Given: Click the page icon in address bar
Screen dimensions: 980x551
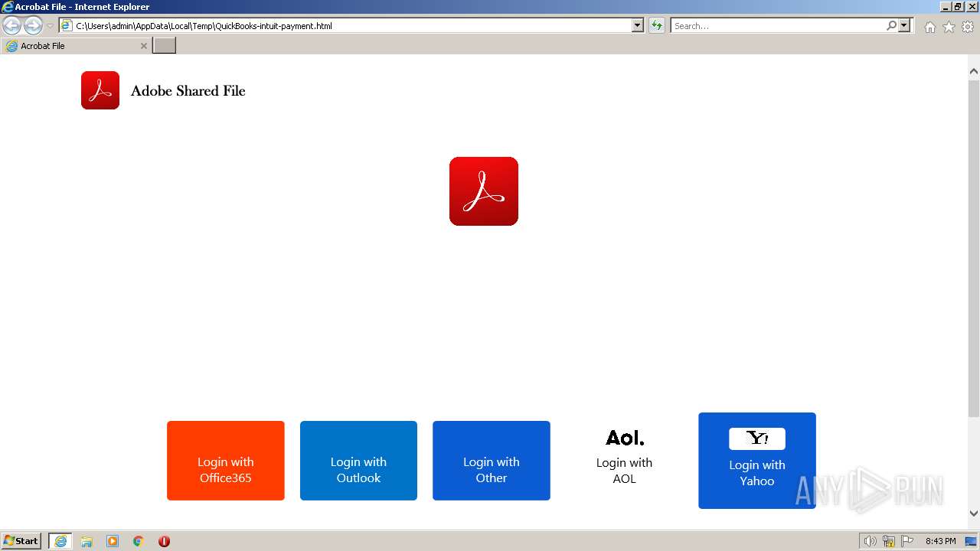Looking at the screenshot, I should click(x=67, y=25).
